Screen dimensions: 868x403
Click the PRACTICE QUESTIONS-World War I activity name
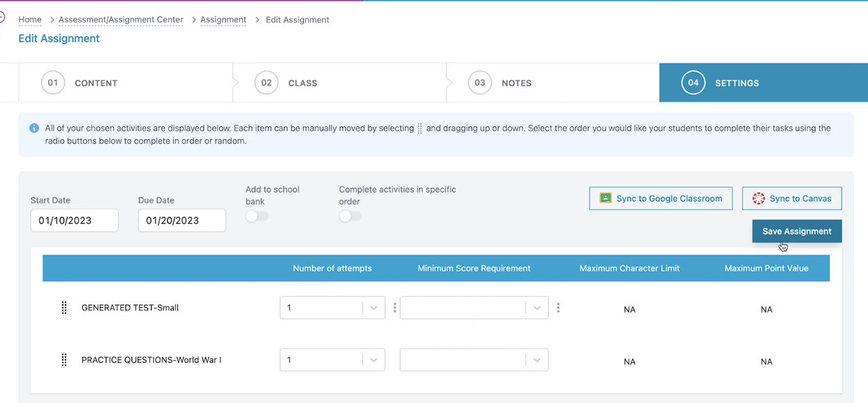152,360
